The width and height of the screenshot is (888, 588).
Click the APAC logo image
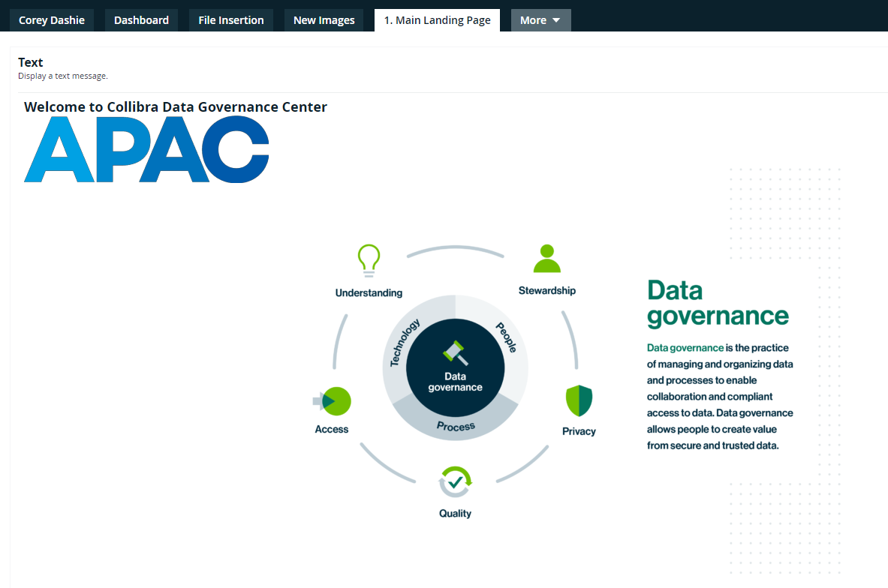[146, 149]
